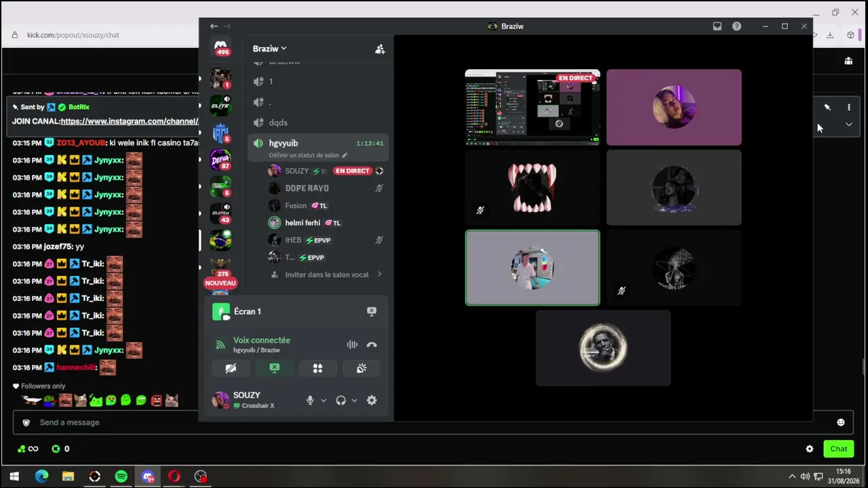
Task: Open the EN DIRECT stream thumbnail
Action: pyautogui.click(x=532, y=107)
